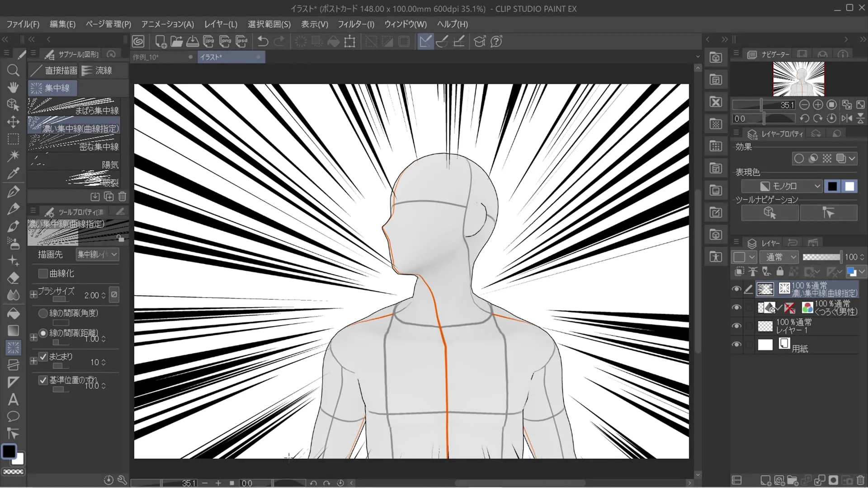
Task: Select the Eraser tool
Action: click(x=13, y=278)
